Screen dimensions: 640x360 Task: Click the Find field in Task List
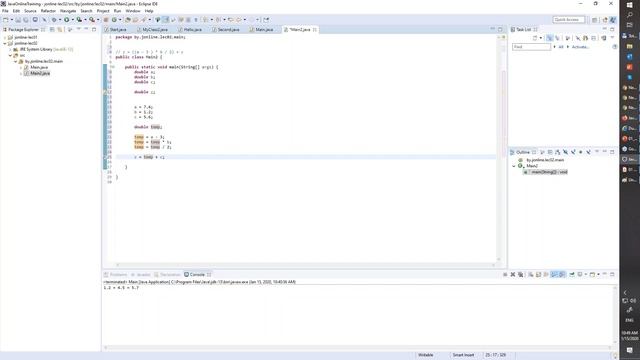531,47
